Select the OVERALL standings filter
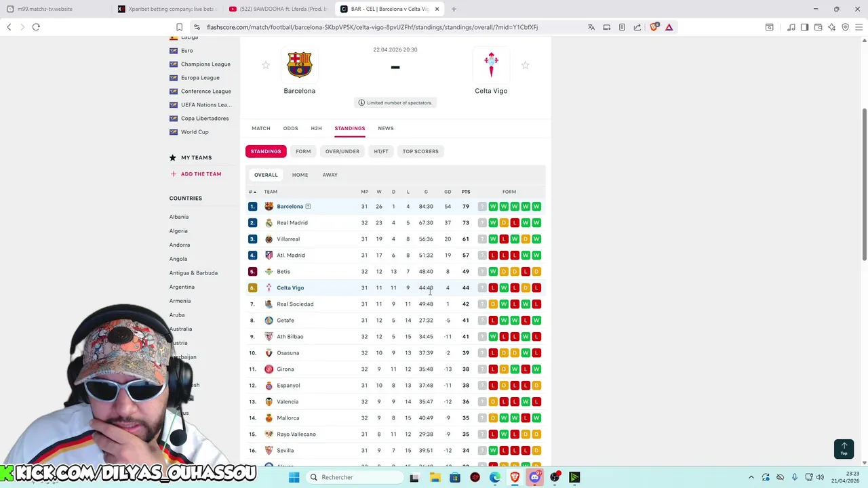The image size is (868, 488). pos(266,175)
